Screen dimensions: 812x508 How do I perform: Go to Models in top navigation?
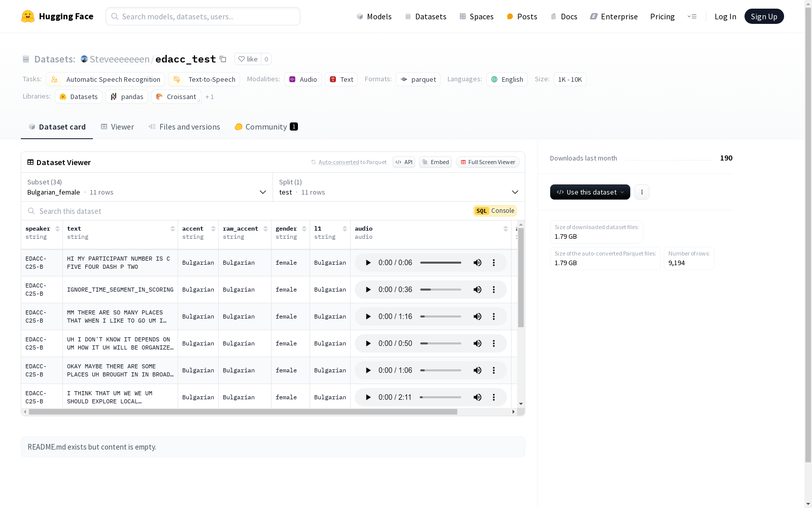pyautogui.click(x=374, y=16)
